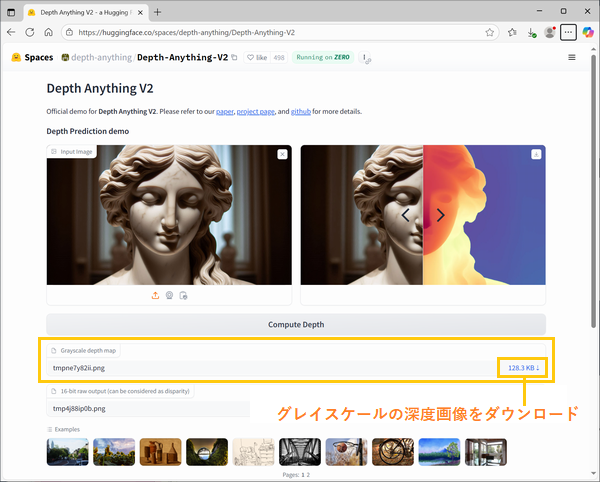Click the webcam capture icon under input

pyautogui.click(x=169, y=295)
